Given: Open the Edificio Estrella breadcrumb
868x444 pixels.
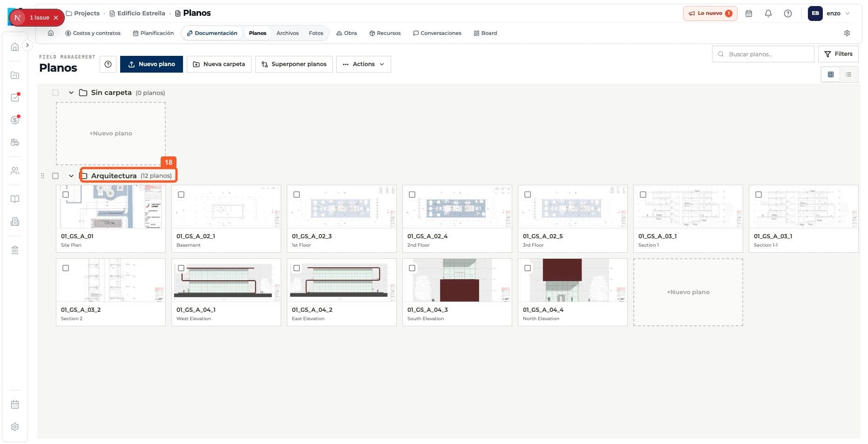Looking at the screenshot, I should click(x=137, y=13).
